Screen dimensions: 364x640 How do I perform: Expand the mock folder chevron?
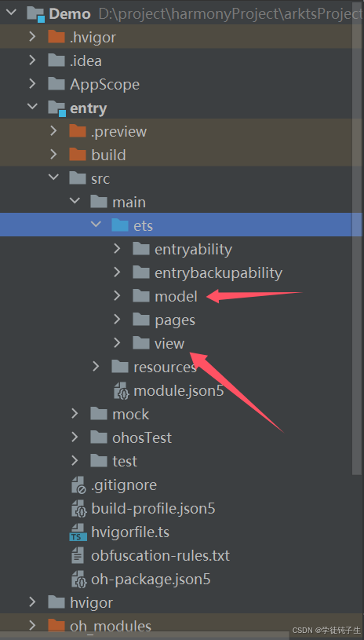point(75,414)
